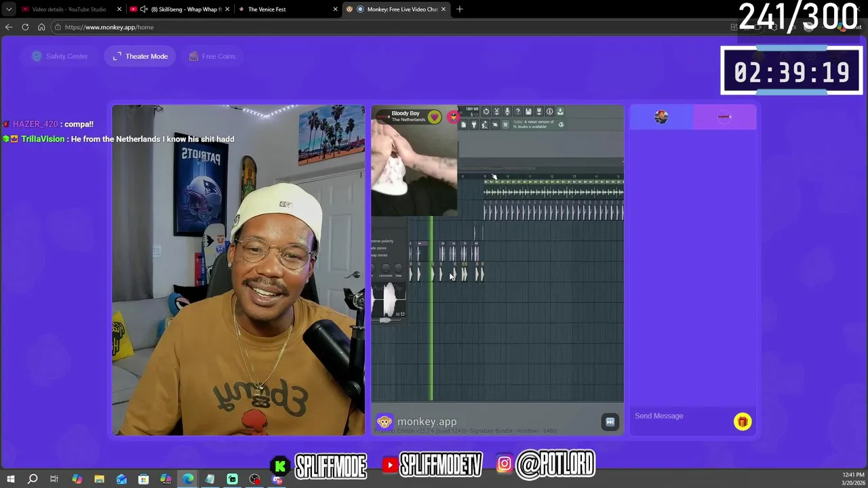Switch to Skillibeng - Whap Whap tab
The width and height of the screenshot is (868, 488).
pos(180,9)
